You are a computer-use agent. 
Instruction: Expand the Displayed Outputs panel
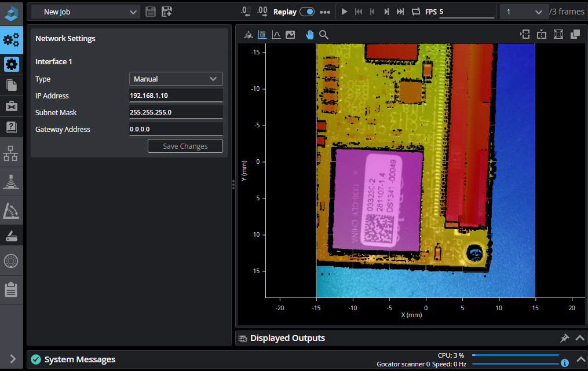tap(580, 338)
